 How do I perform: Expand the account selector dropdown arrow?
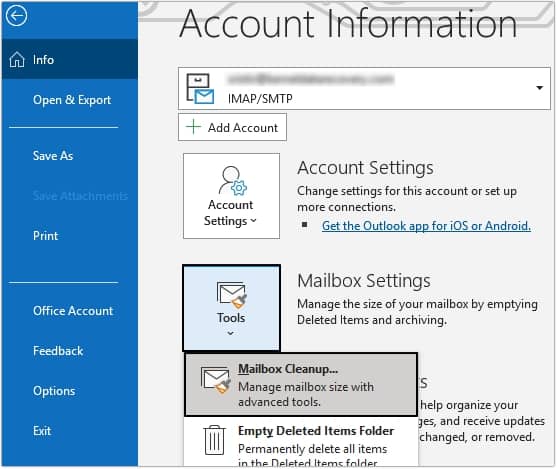[x=539, y=88]
